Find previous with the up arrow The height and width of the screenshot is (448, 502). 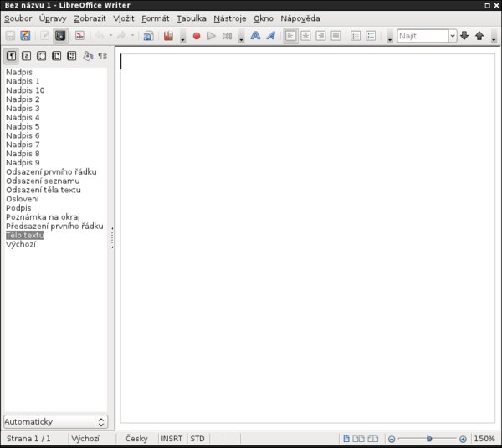[479, 36]
